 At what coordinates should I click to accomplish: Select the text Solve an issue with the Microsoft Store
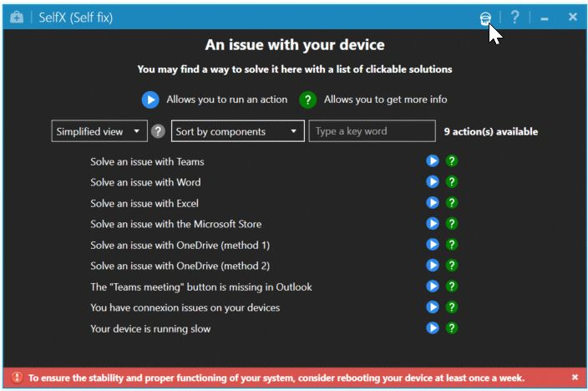coord(176,224)
